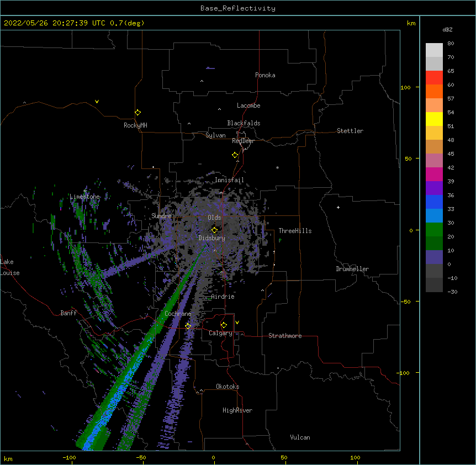Select the yellow station marker right of Cochrane
This screenshot has height=465, width=476.
pos(188,326)
